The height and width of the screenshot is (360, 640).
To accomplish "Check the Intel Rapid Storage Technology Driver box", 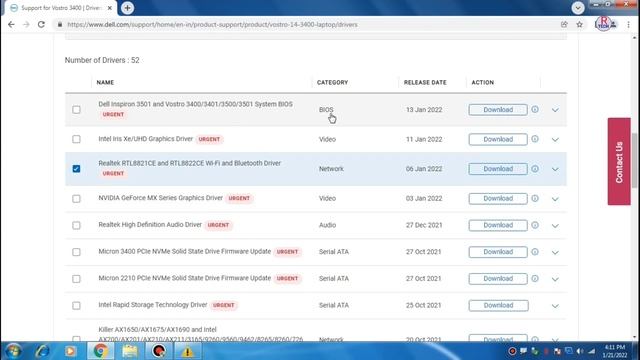I will point(76,305).
